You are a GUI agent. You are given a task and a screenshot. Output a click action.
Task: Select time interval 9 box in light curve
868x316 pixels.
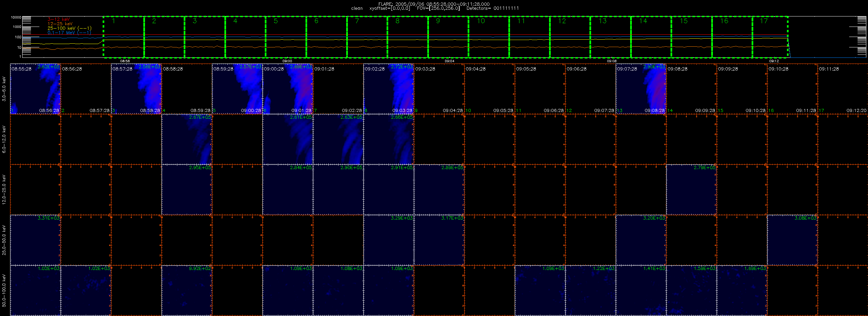pos(448,37)
